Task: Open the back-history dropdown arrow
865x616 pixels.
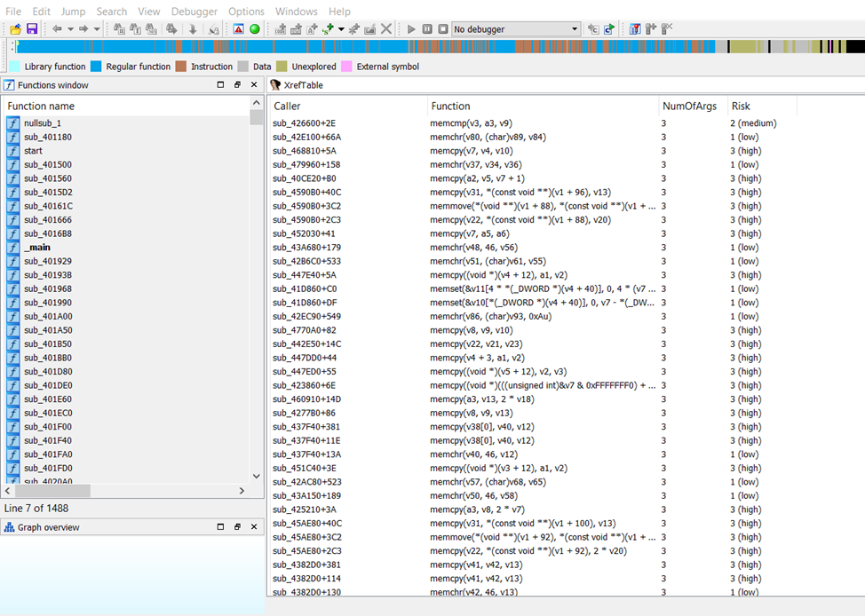Action: point(71,28)
